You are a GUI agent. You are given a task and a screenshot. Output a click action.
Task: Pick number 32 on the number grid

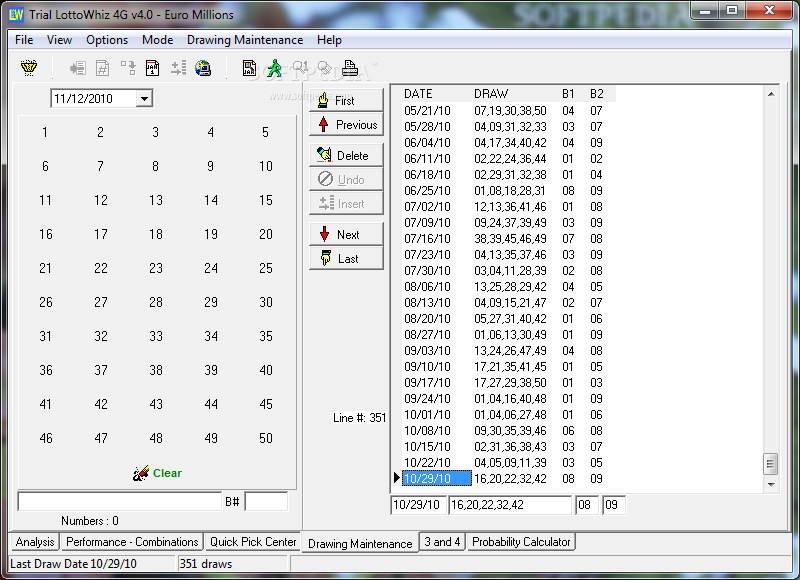pyautogui.click(x=101, y=336)
